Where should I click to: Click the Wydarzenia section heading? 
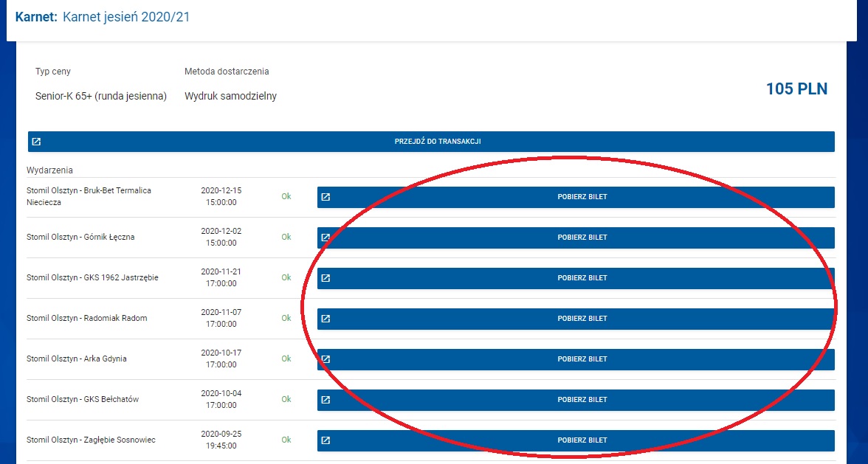[x=49, y=170]
